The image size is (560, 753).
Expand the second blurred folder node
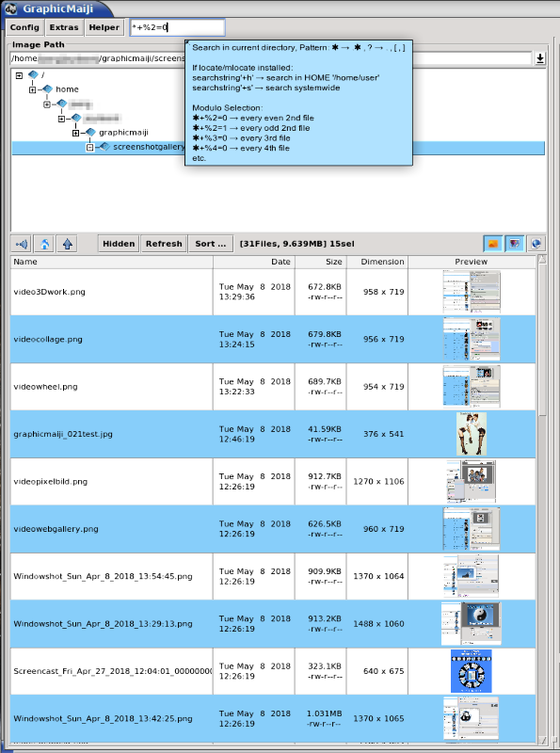[61, 119]
